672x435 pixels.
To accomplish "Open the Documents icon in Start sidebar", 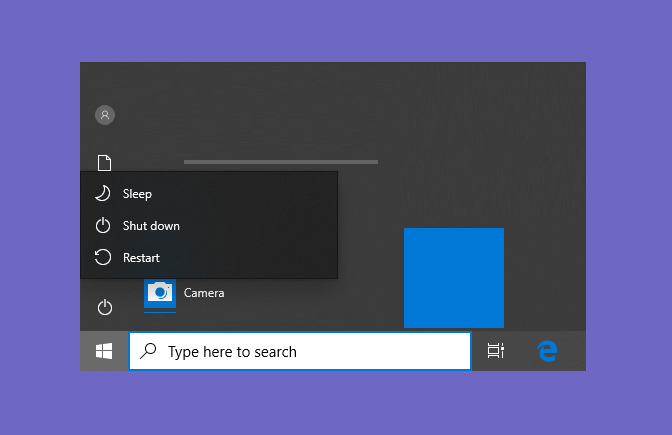I will tap(104, 163).
